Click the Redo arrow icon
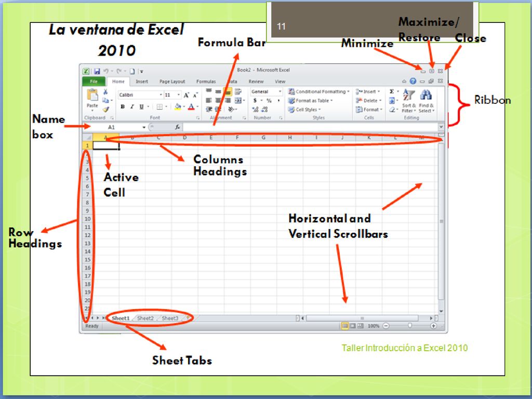 pyautogui.click(x=119, y=71)
